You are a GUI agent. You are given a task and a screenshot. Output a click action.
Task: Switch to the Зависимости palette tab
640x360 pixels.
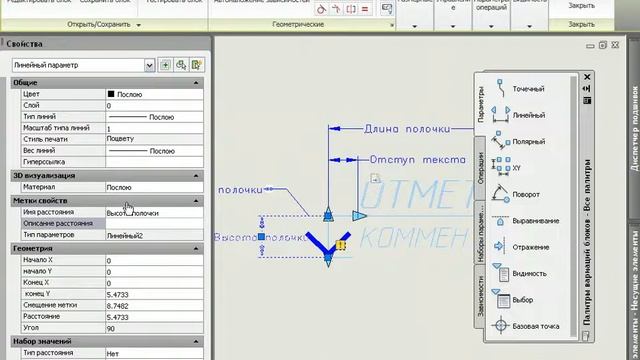[480, 296]
